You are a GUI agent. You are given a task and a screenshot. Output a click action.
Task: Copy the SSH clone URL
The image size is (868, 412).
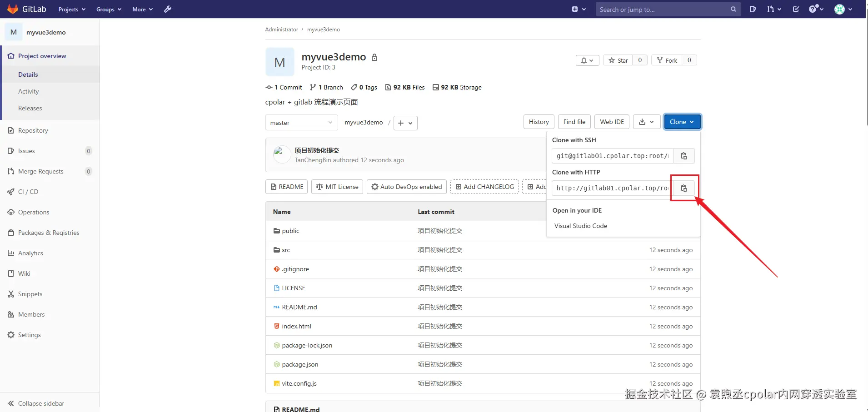(x=683, y=156)
